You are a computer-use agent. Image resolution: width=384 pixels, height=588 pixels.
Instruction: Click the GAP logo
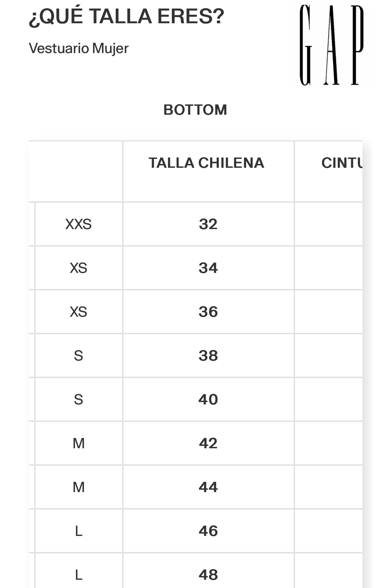click(331, 45)
